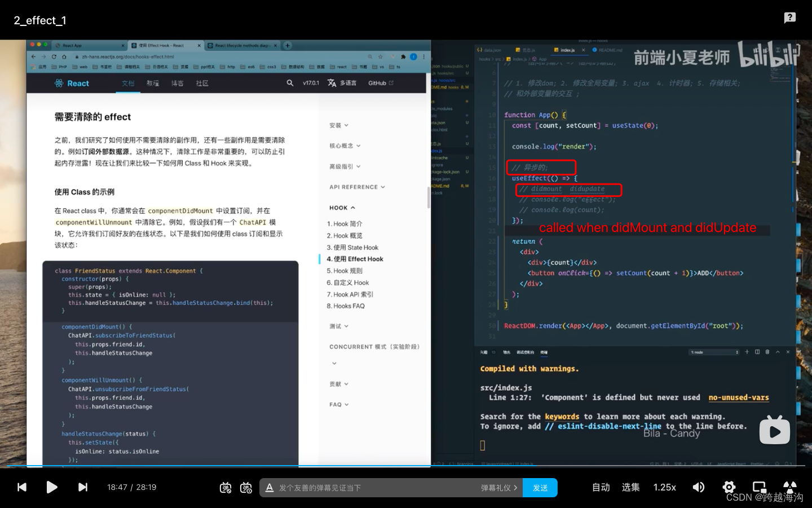
Task: Collapse the HOOK sidebar section
Action: (x=342, y=208)
